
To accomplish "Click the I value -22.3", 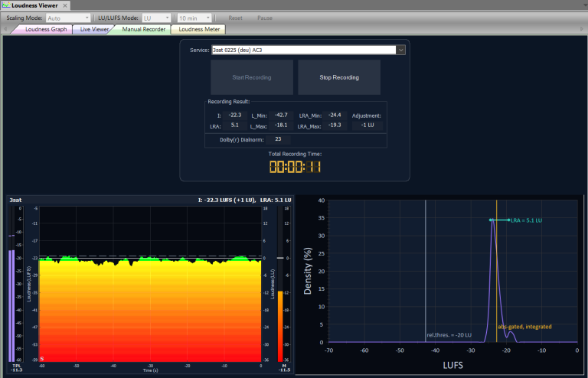I will tap(235, 116).
